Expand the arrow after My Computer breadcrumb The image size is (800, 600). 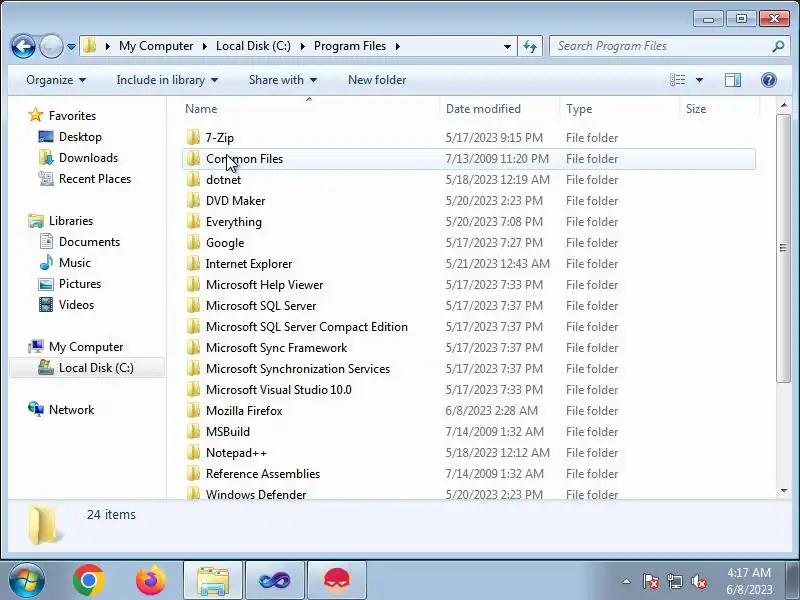204,46
